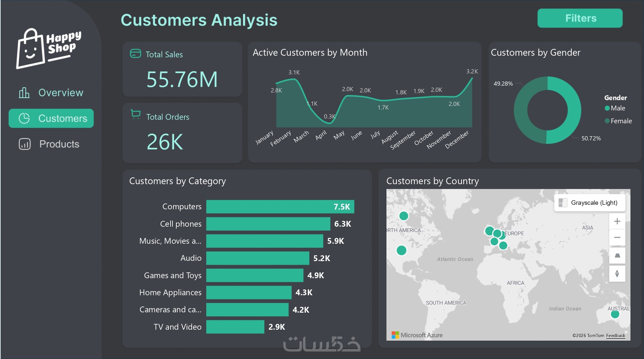The height and width of the screenshot is (359, 644).
Task: Zoom out on the map
Action: coord(617,238)
